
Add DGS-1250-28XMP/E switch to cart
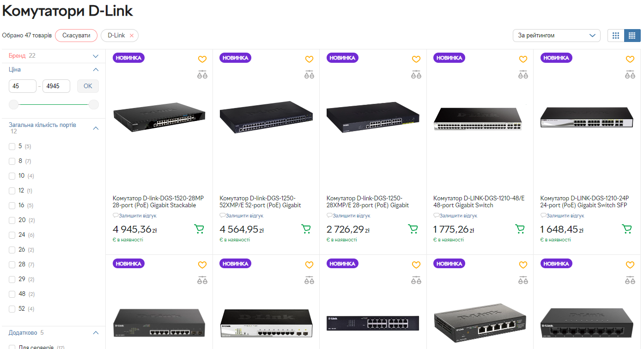[413, 229]
